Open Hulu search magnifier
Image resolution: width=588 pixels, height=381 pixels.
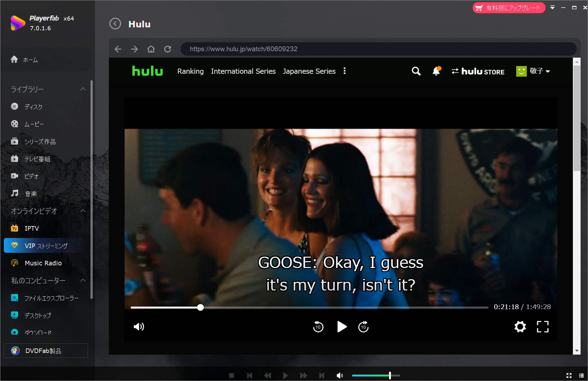point(416,71)
